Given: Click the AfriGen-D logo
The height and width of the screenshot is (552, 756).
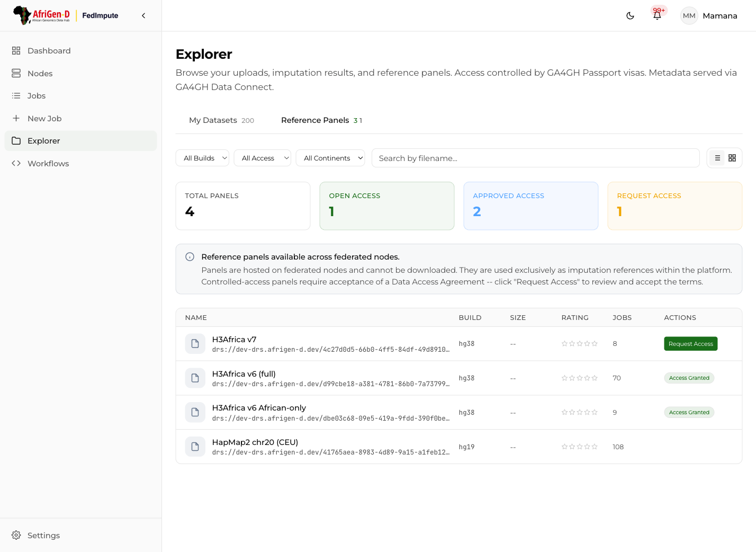Looking at the screenshot, I should tap(42, 15).
